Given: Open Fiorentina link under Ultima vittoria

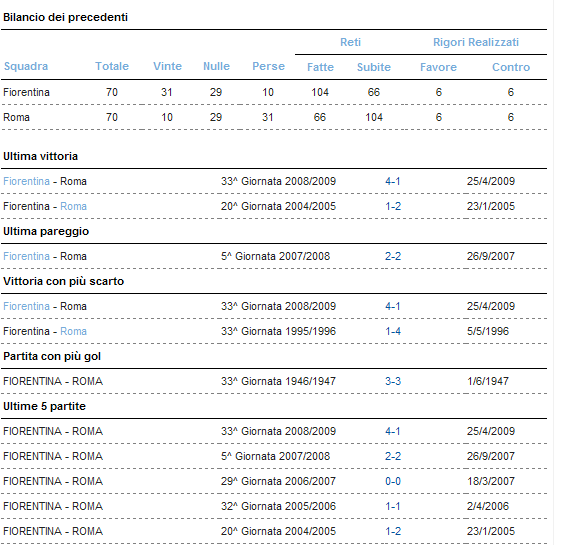Looking at the screenshot, I should coord(26,181).
